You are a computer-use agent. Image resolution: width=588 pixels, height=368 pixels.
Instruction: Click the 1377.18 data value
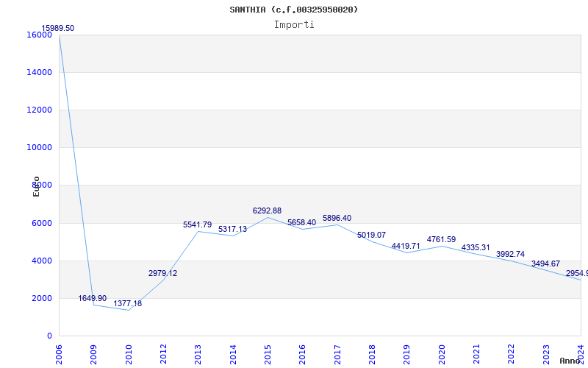[x=127, y=303]
